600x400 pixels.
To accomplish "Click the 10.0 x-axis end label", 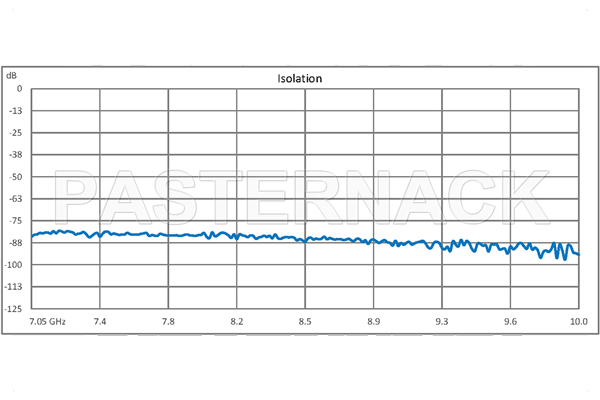I will pyautogui.click(x=578, y=321).
